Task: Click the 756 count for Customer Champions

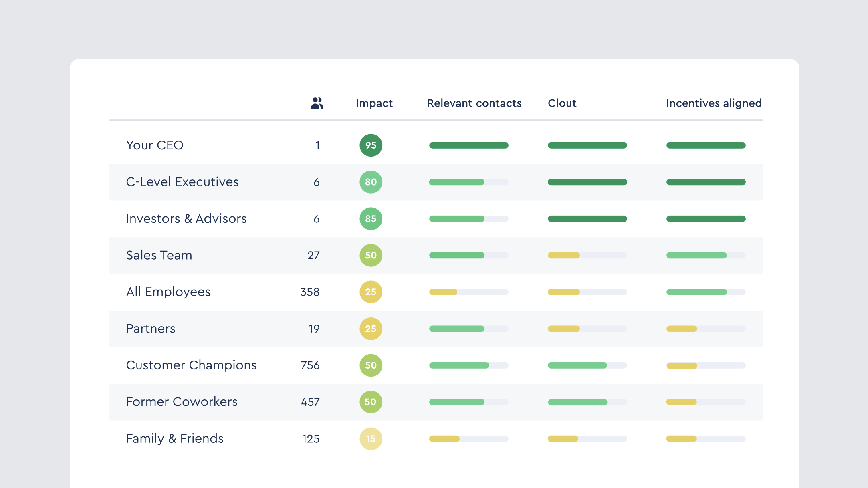Action: tap(310, 365)
